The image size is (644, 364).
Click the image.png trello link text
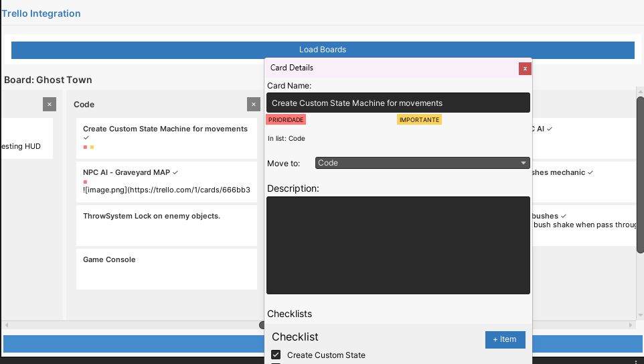pyautogui.click(x=166, y=190)
